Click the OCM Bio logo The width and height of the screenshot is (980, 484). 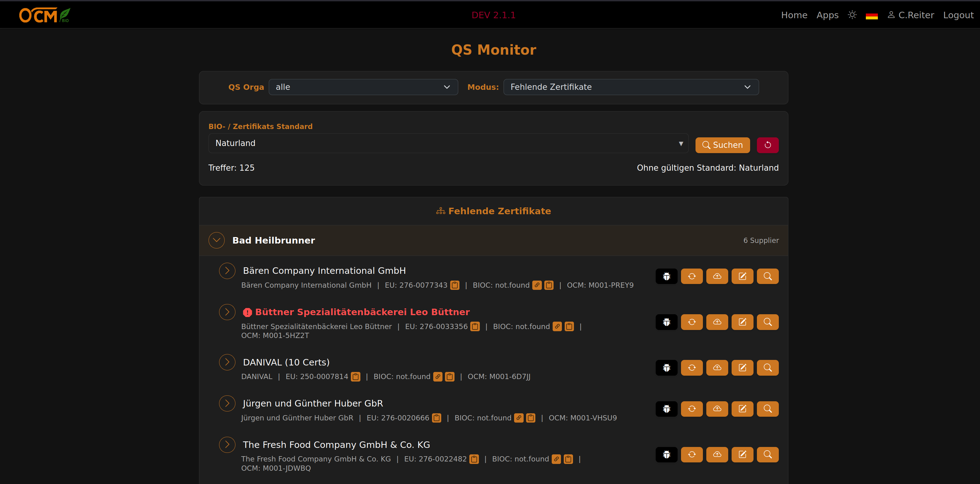[45, 15]
